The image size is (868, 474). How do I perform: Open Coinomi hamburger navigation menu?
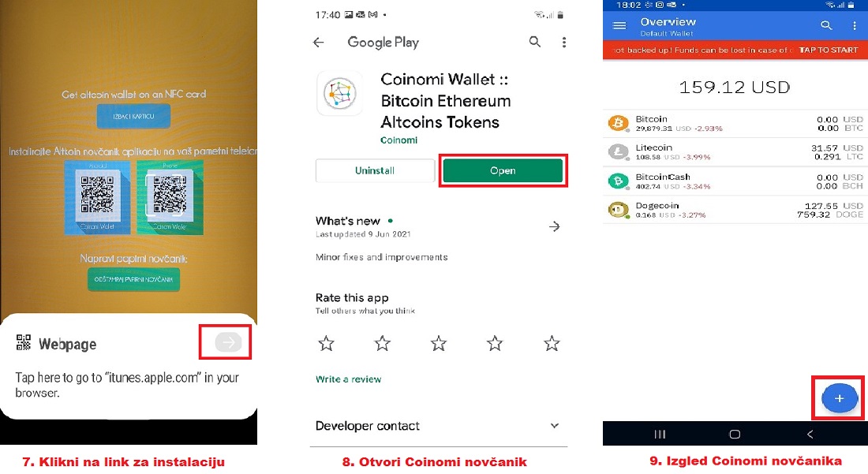click(x=619, y=25)
